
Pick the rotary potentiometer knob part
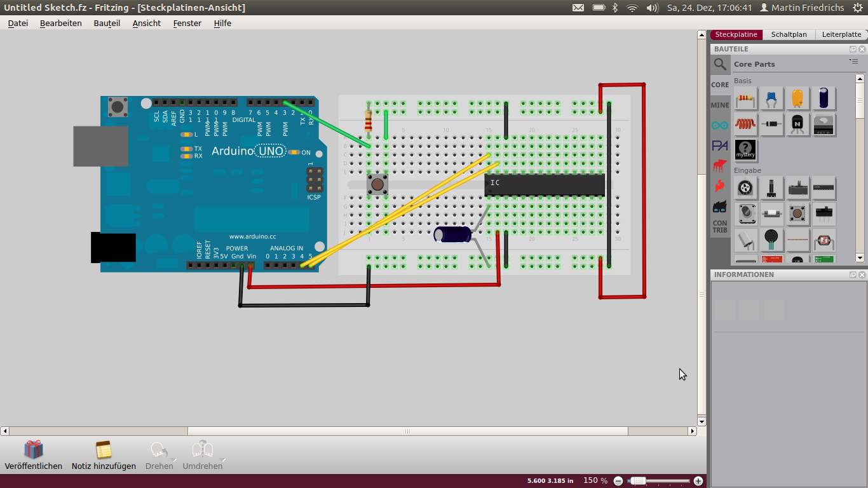tap(746, 214)
